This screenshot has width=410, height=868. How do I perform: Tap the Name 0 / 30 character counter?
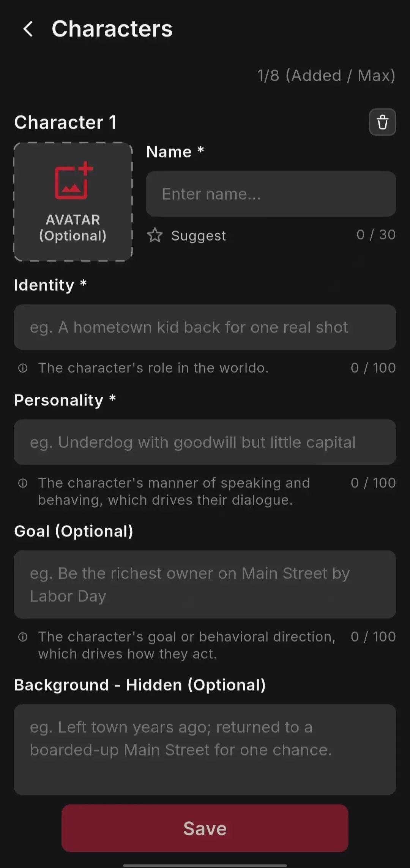pos(376,235)
